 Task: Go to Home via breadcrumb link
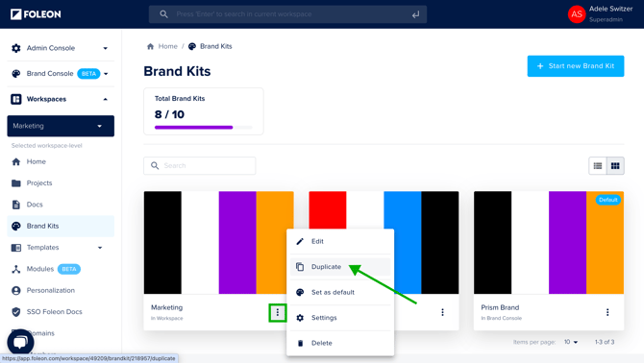tap(167, 46)
